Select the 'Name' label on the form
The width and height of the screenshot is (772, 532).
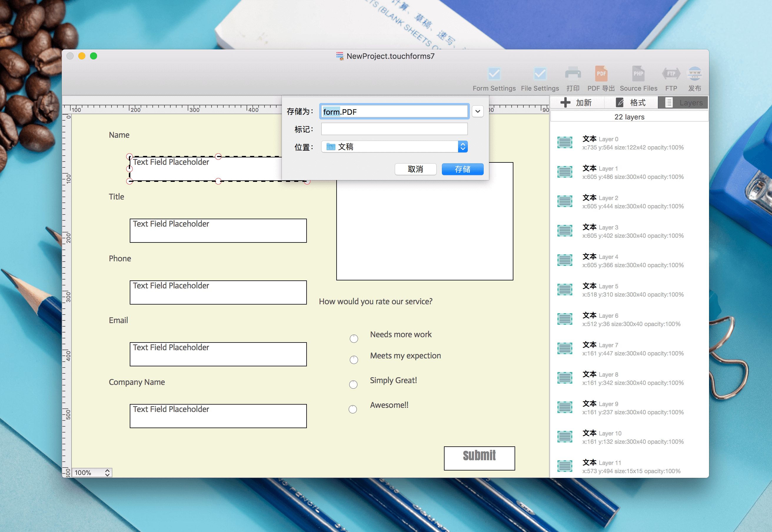click(119, 135)
